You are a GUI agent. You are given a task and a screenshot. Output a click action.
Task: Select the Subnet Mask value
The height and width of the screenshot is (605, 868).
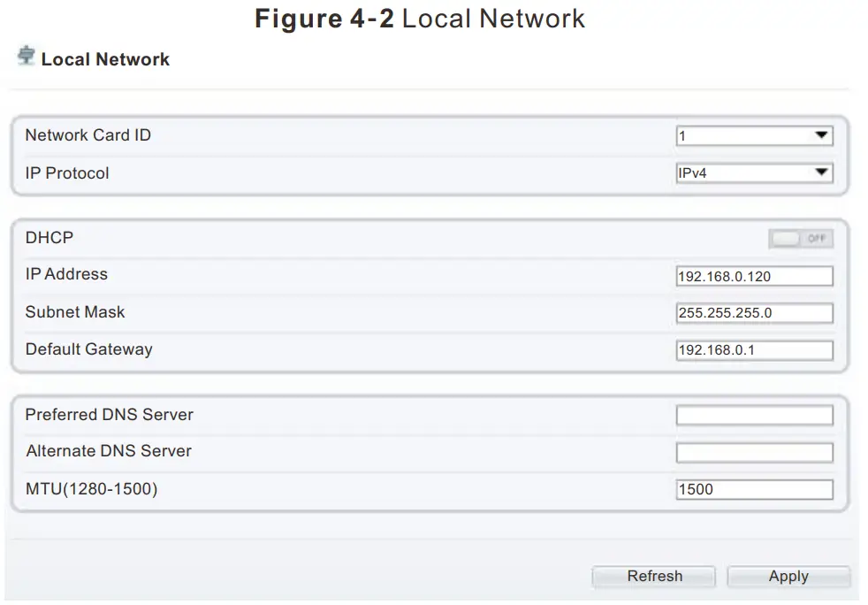tap(753, 312)
